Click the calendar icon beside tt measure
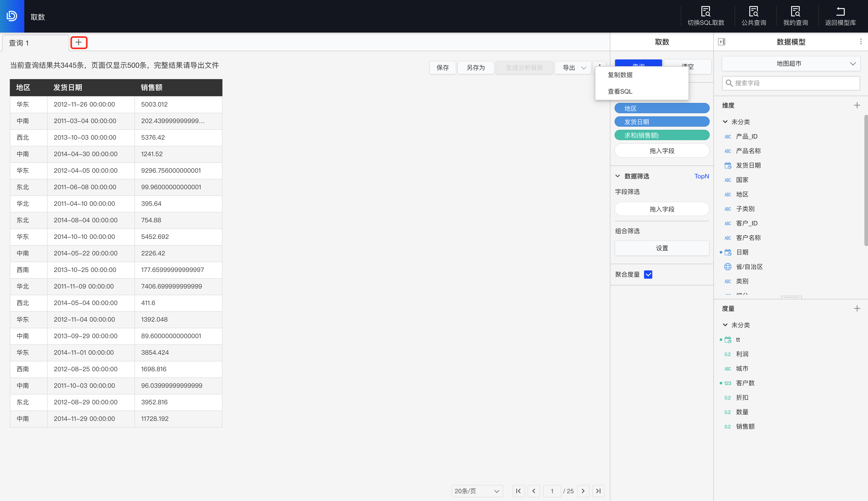Image resolution: width=868 pixels, height=501 pixels. click(x=728, y=340)
